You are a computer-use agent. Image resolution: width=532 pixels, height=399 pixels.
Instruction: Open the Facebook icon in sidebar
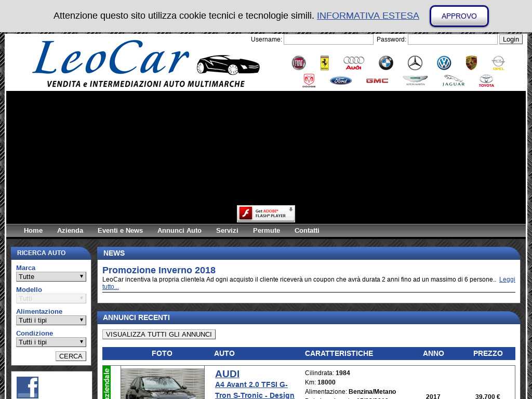[28, 387]
